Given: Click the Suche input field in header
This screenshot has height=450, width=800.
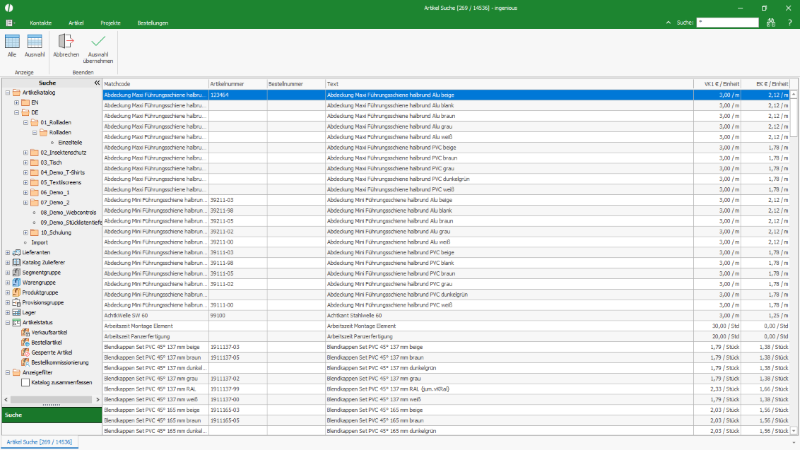Looking at the screenshot, I should [728, 22].
